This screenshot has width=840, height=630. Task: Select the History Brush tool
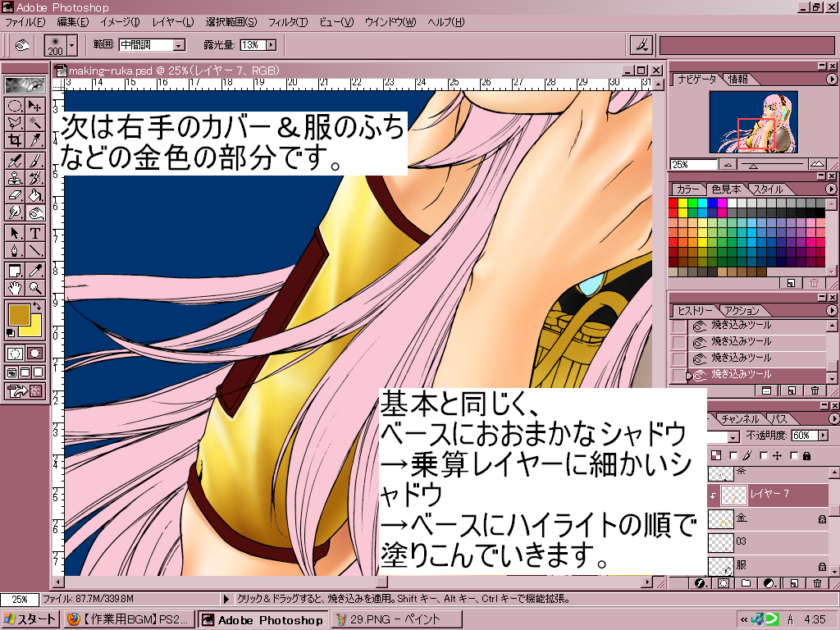tap(35, 177)
